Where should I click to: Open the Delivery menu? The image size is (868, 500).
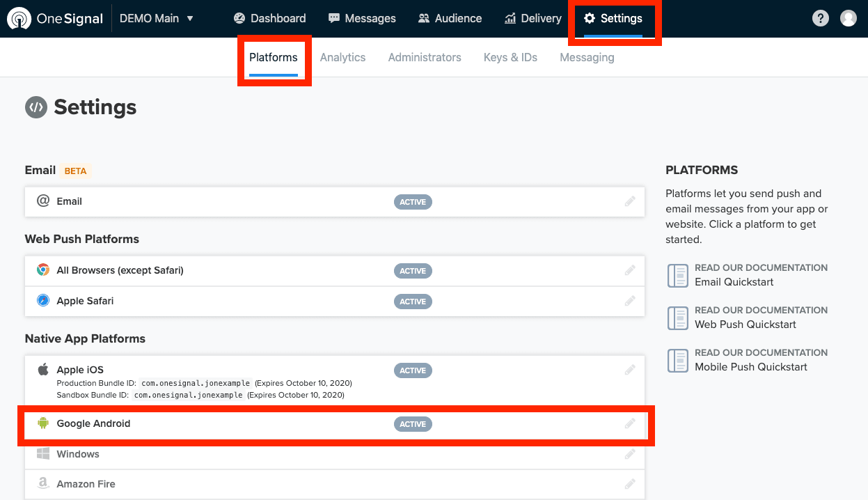533,19
